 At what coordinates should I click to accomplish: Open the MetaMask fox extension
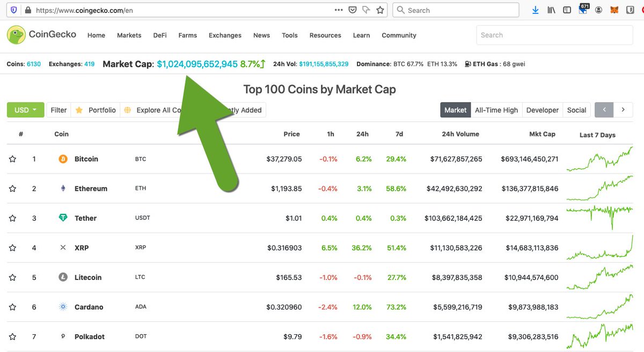pos(614,10)
